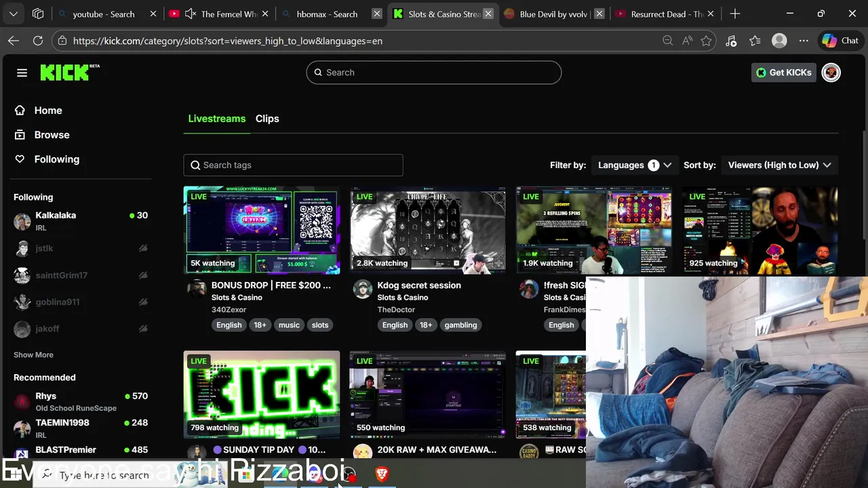Open the 925 watching stream thumbnail

760,230
